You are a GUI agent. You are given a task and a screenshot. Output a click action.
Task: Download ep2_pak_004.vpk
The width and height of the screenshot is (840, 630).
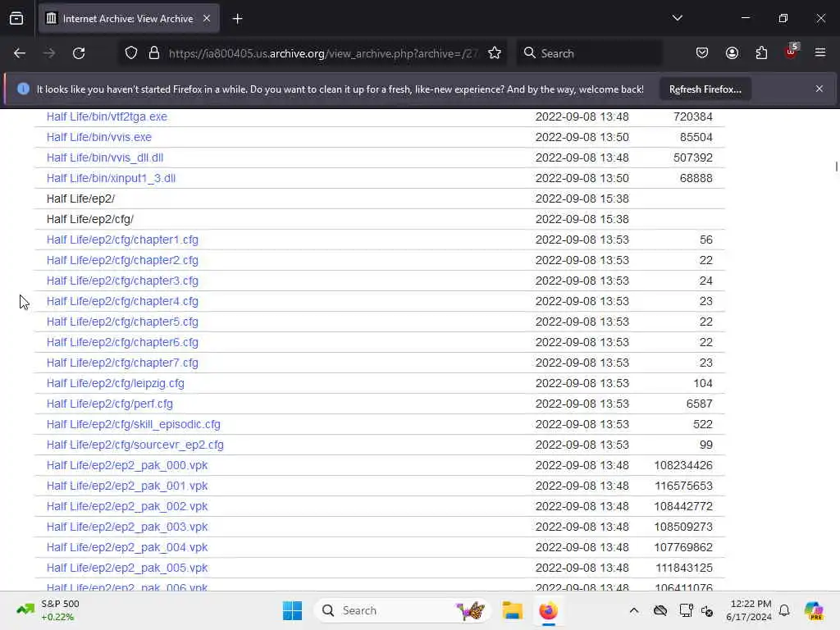coord(127,547)
